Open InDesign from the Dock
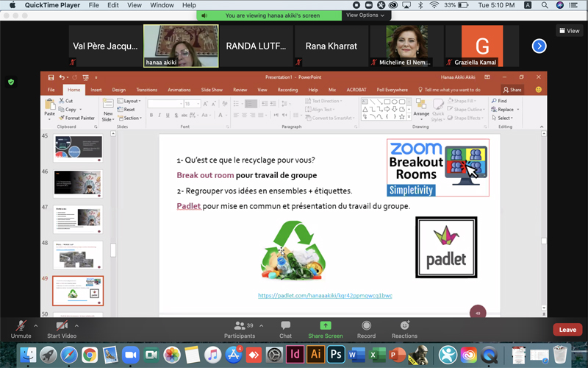The image size is (588, 368). tap(295, 355)
